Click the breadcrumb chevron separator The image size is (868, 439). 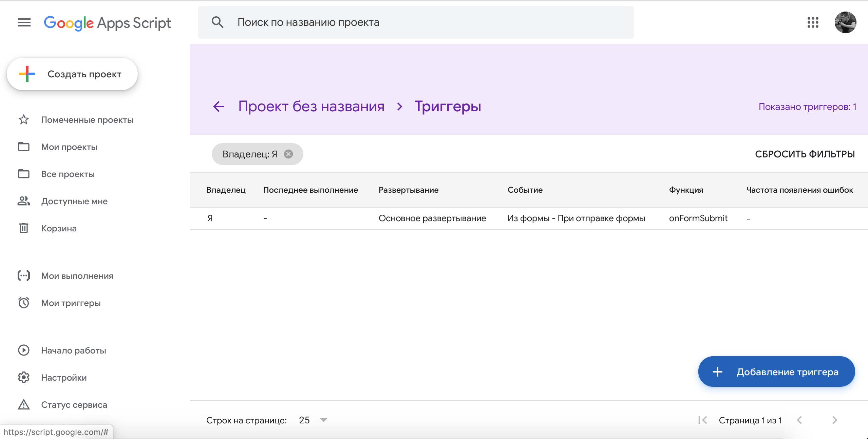coord(400,107)
